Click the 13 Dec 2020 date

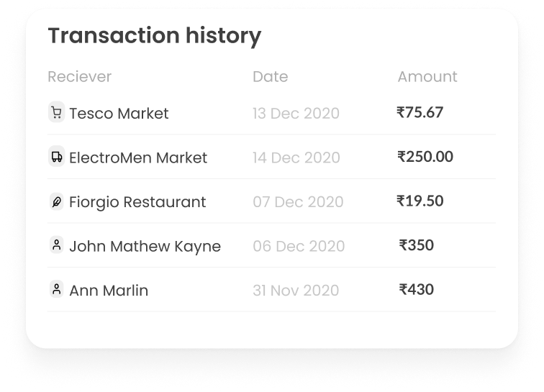296,114
